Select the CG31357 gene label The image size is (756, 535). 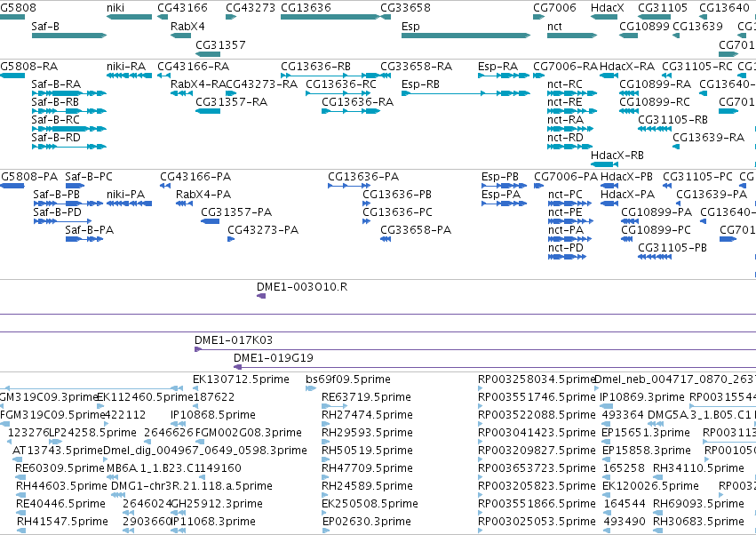(220, 44)
